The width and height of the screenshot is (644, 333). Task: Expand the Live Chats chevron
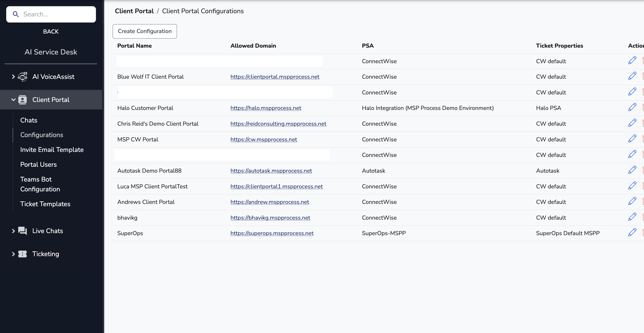pos(13,231)
